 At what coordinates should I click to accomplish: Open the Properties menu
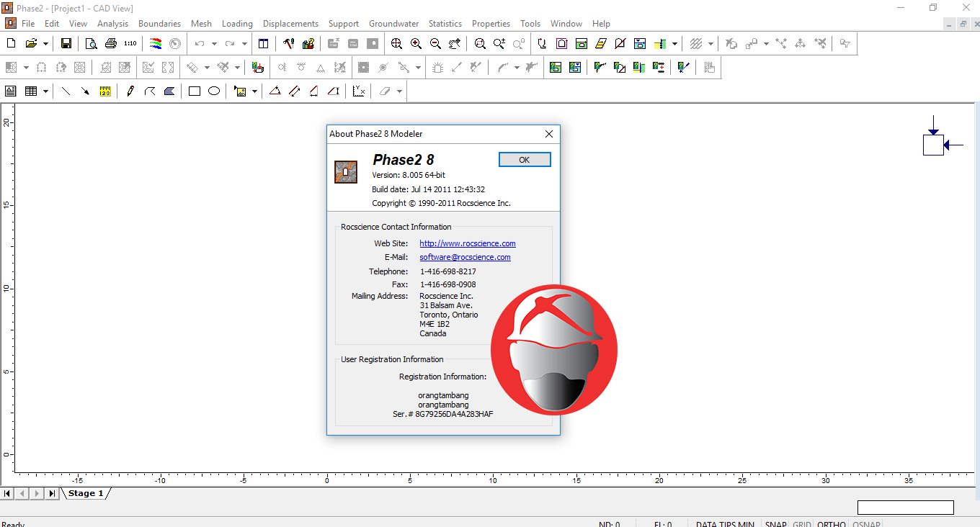(491, 24)
